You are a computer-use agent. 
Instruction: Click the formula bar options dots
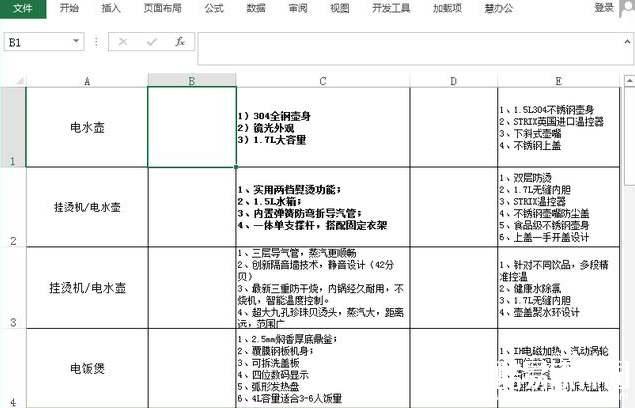coord(96,42)
